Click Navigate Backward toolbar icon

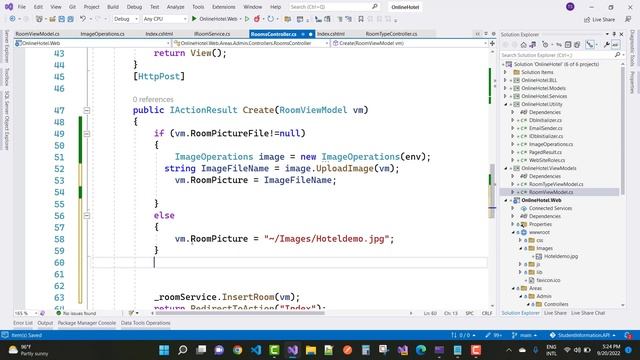pos(12,19)
